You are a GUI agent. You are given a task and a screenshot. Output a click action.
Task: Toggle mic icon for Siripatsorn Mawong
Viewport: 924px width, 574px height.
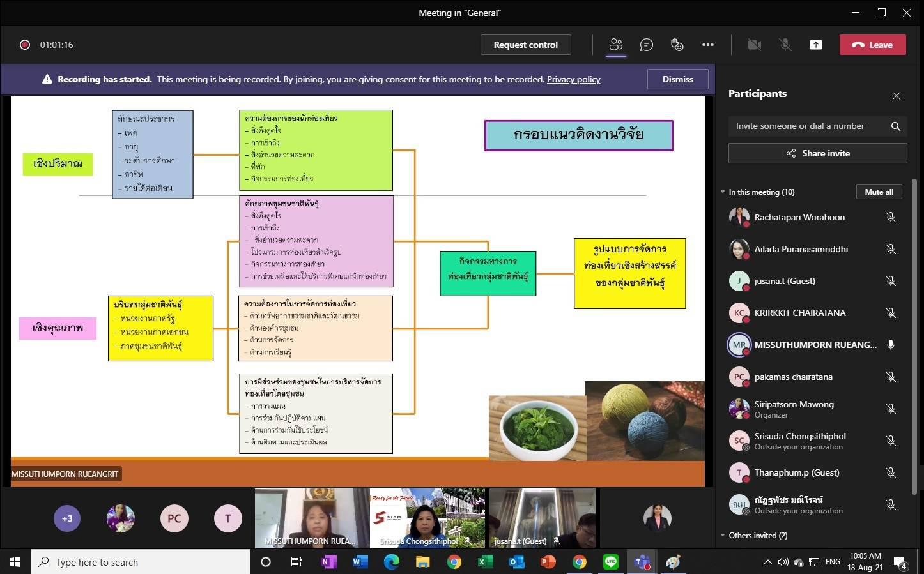[x=891, y=409]
